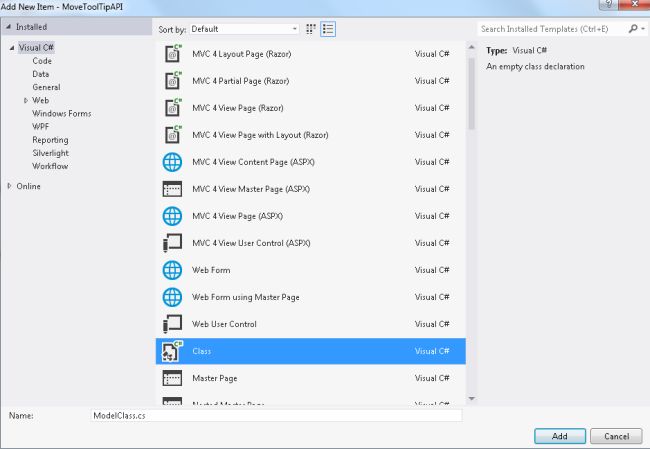
Task: Expand the Online section
Action: coord(9,186)
